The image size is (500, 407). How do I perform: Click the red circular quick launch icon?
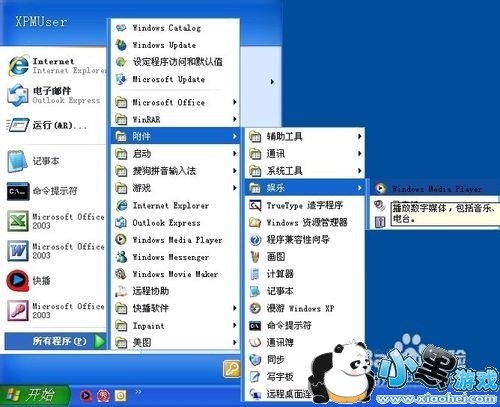click(x=103, y=396)
